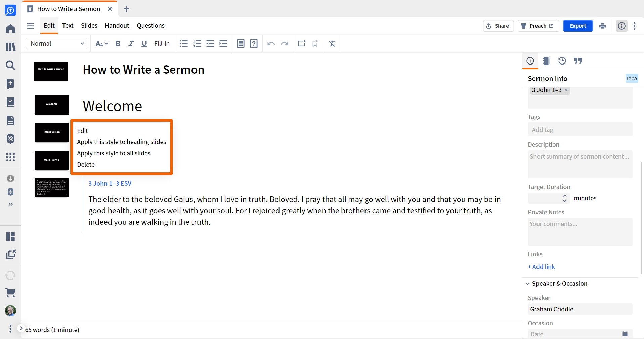Click the download arrow icon in sidebar
Image resolution: width=644 pixels, height=339 pixels.
coord(10,178)
